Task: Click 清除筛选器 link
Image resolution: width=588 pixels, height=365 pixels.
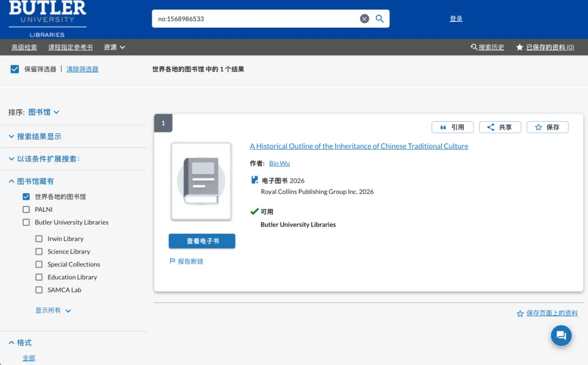Action: (x=82, y=69)
